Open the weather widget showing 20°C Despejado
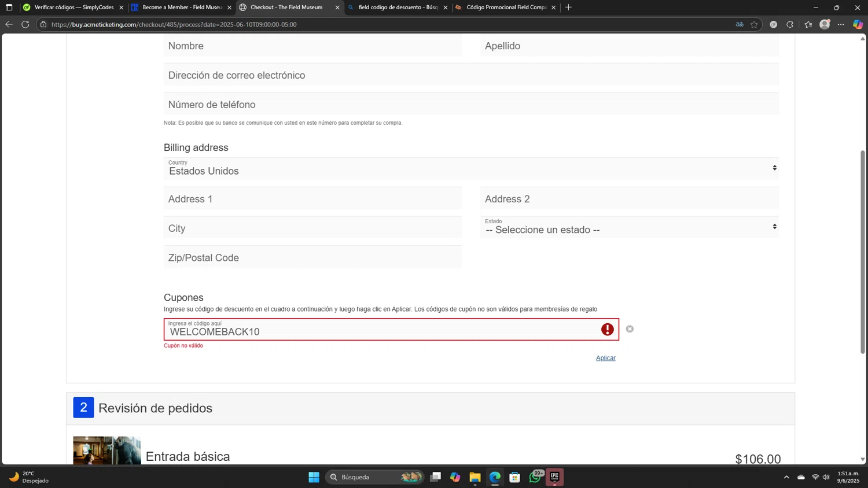Viewport: 868px width, 488px height. 29,477
